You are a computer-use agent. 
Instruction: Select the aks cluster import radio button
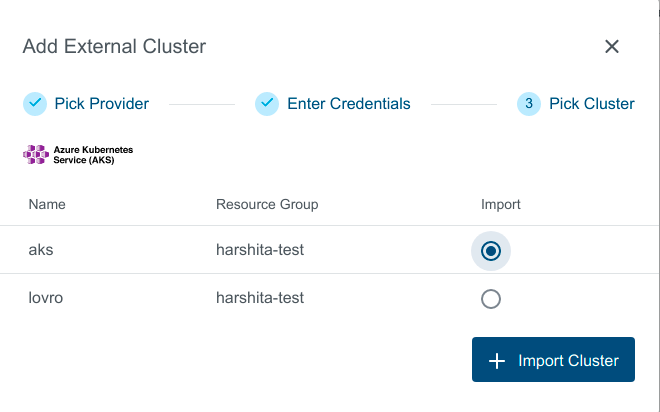tap(491, 250)
